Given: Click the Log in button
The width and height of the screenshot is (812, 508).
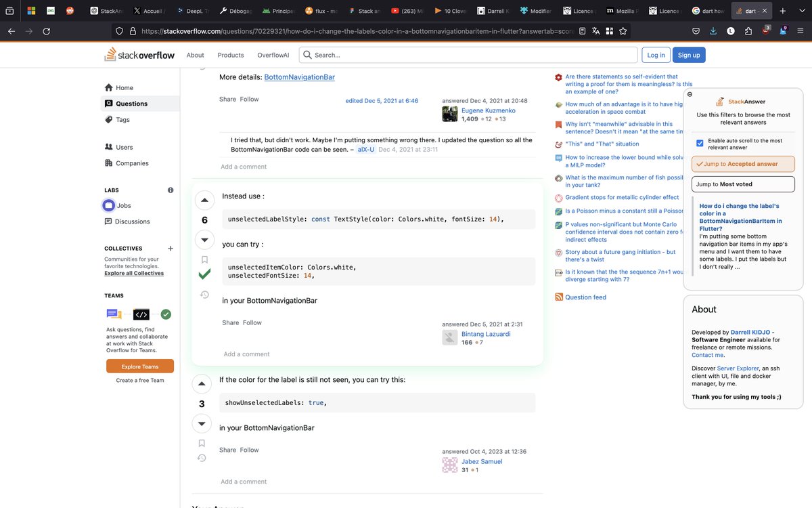Looking at the screenshot, I should click(x=656, y=55).
